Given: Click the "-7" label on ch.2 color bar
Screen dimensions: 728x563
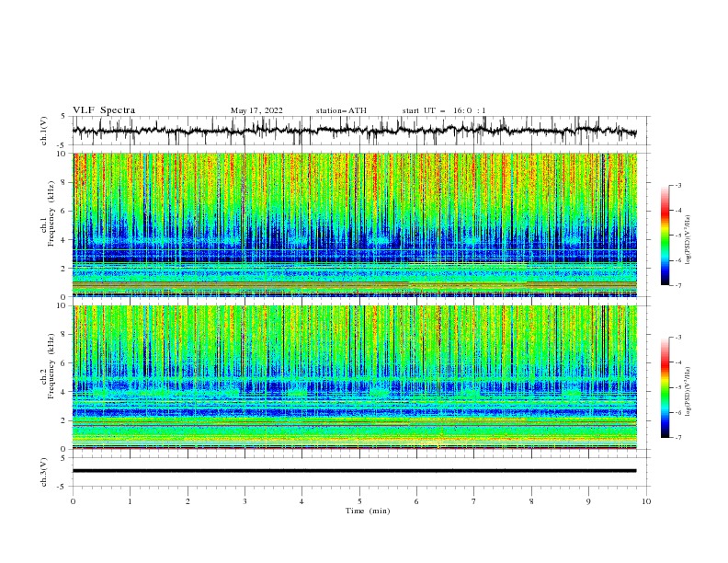Looking at the screenshot, I should (678, 437).
